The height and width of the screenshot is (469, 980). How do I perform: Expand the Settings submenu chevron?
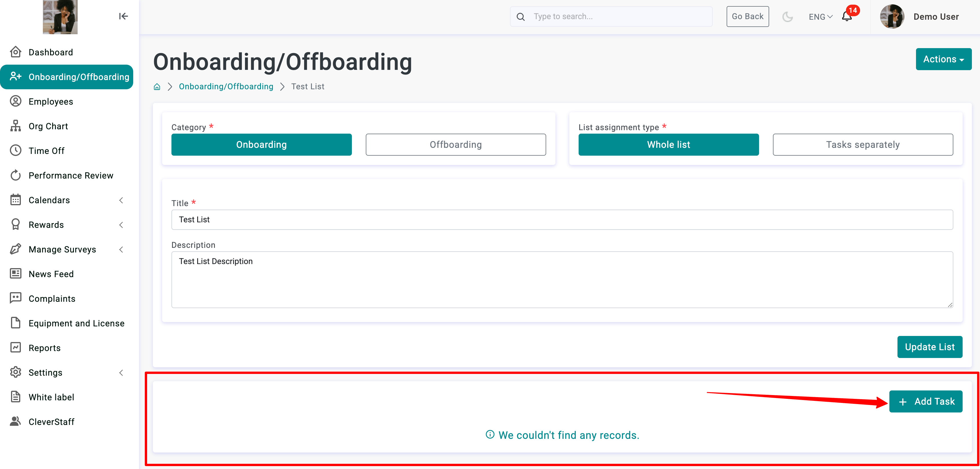[121, 373]
